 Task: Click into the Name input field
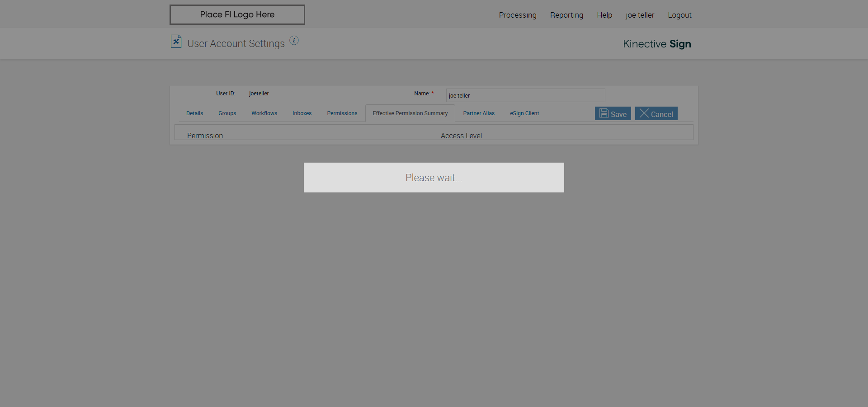click(525, 95)
